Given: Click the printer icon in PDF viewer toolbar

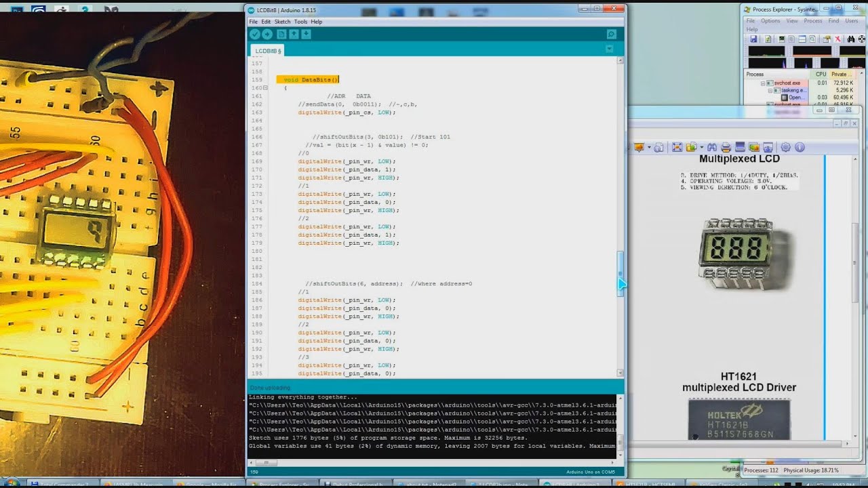Looking at the screenshot, I should 726,147.
